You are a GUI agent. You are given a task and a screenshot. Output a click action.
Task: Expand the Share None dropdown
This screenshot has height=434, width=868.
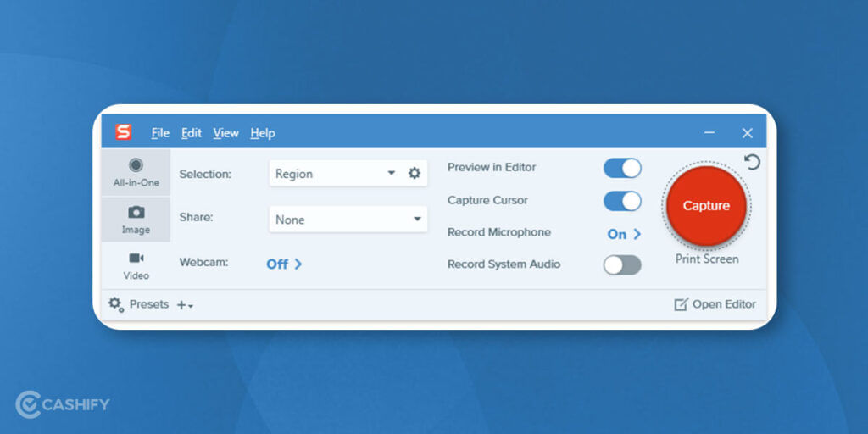348,220
